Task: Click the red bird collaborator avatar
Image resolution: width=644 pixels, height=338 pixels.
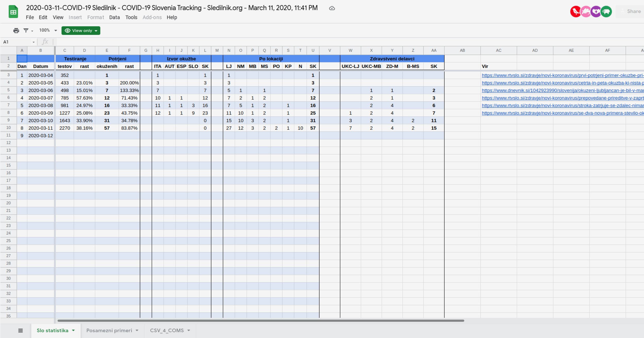Action: [x=575, y=12]
